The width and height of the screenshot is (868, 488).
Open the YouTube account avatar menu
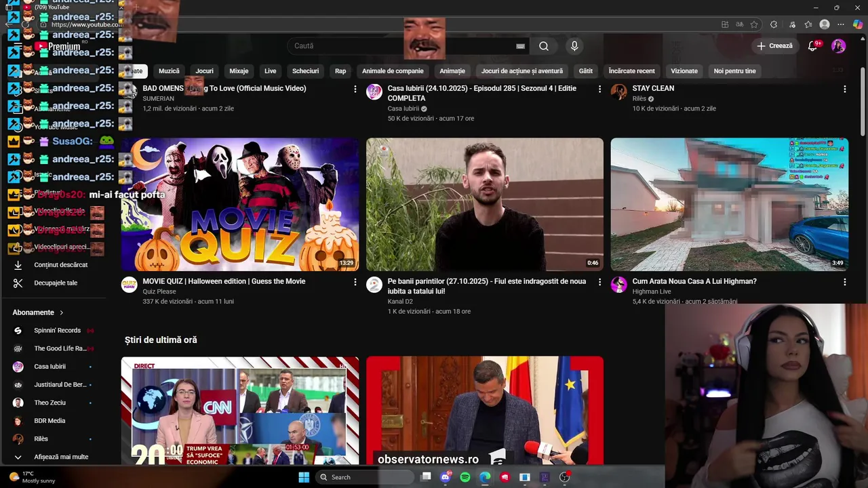click(x=839, y=46)
